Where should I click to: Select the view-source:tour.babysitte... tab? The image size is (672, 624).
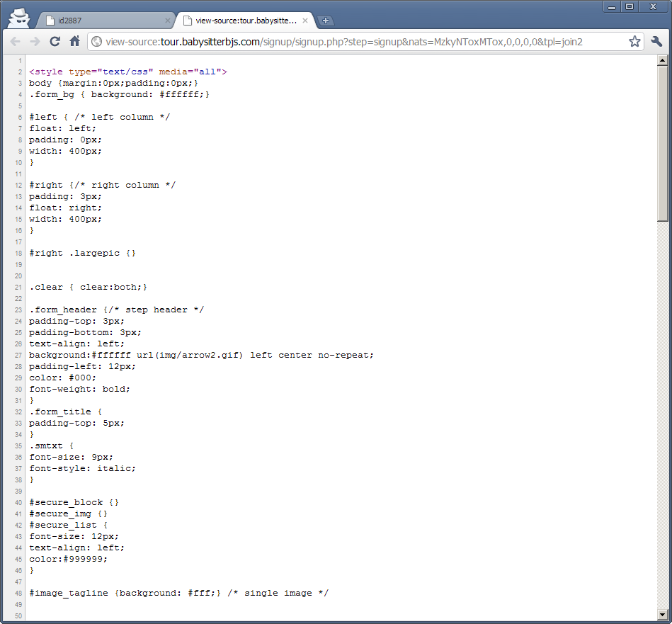coord(245,21)
